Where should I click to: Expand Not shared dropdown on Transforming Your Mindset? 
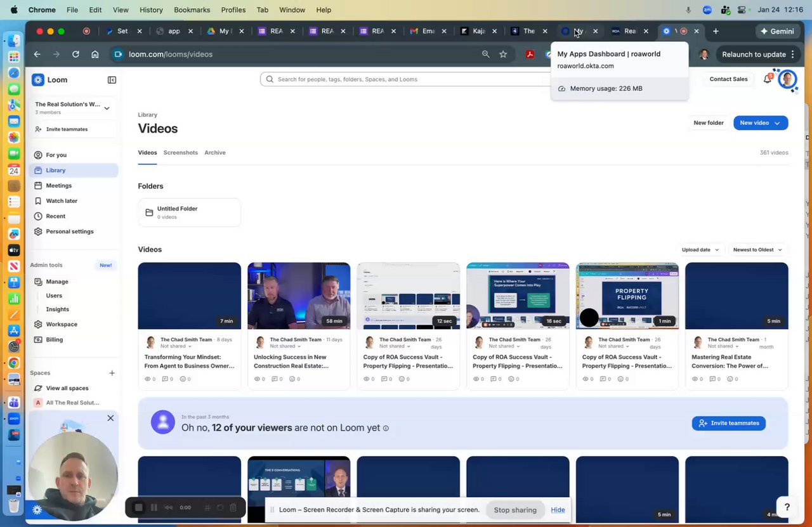176,346
